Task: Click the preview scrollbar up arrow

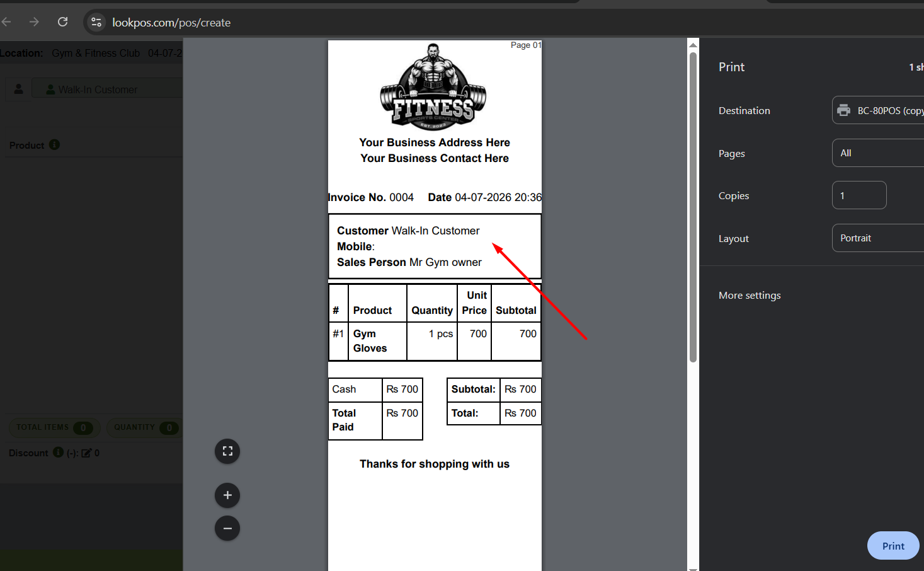Action: [693, 45]
